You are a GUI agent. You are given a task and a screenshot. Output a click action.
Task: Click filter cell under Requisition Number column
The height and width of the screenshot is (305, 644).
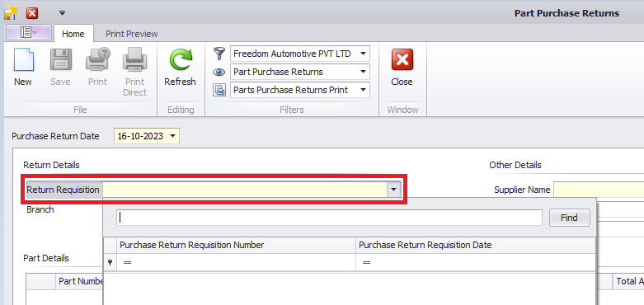236,262
